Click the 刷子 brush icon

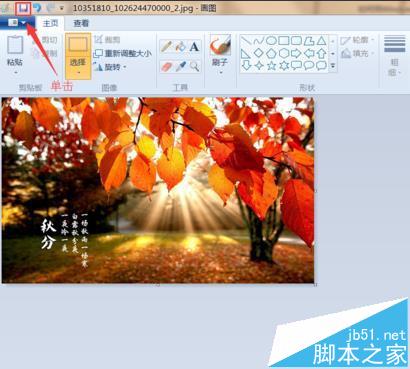pyautogui.click(x=220, y=45)
